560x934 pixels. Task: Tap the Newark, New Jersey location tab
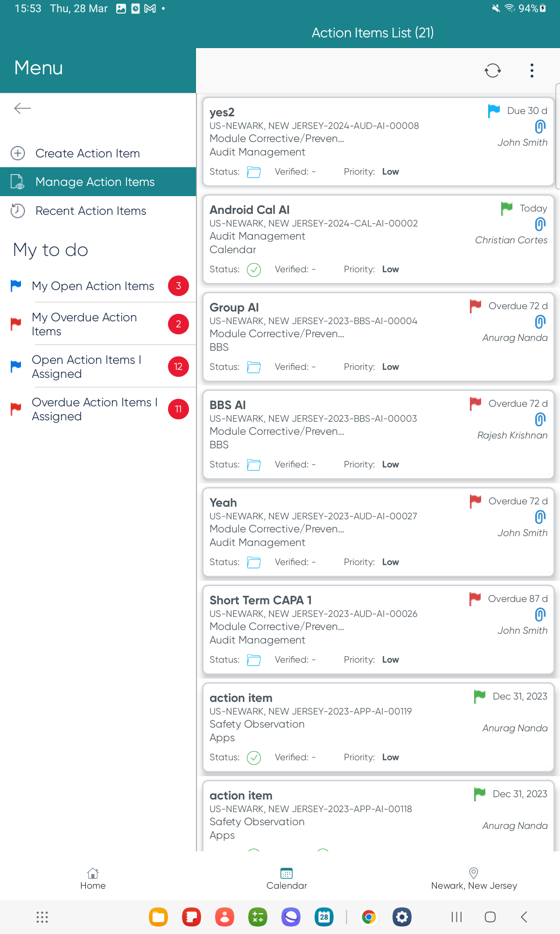click(474, 878)
